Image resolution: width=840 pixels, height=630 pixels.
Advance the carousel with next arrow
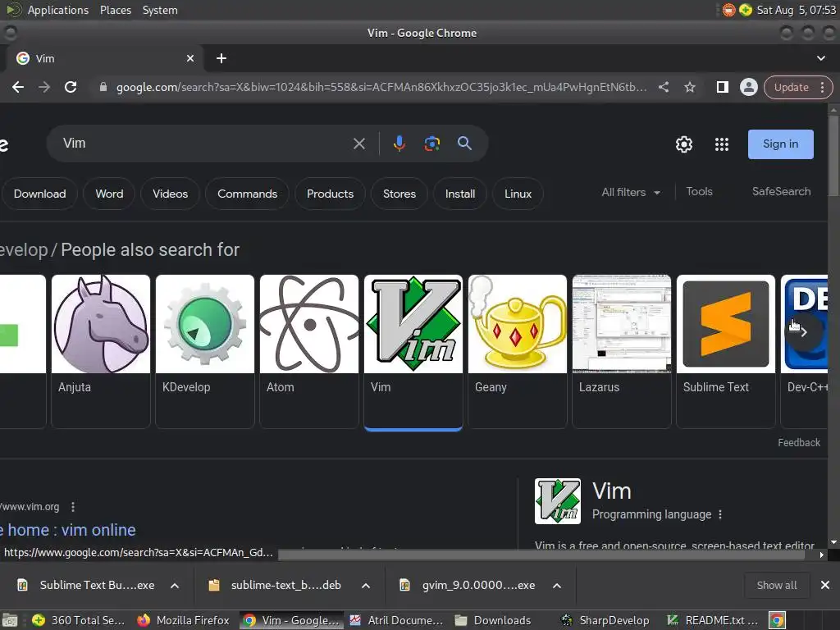click(804, 332)
